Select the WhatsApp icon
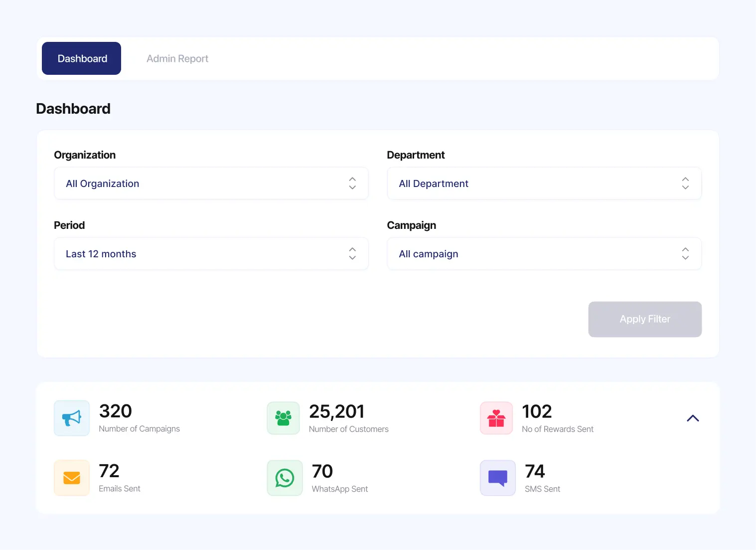The image size is (756, 550). coord(284,477)
